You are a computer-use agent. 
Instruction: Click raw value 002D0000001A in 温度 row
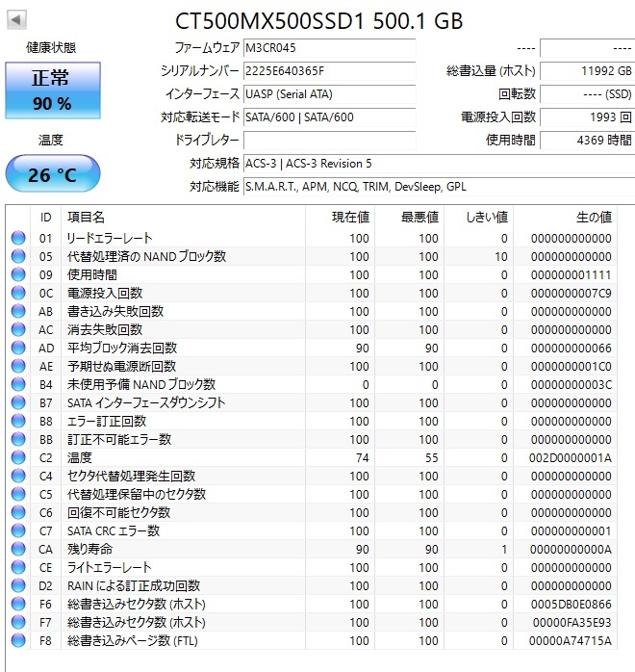(570, 457)
